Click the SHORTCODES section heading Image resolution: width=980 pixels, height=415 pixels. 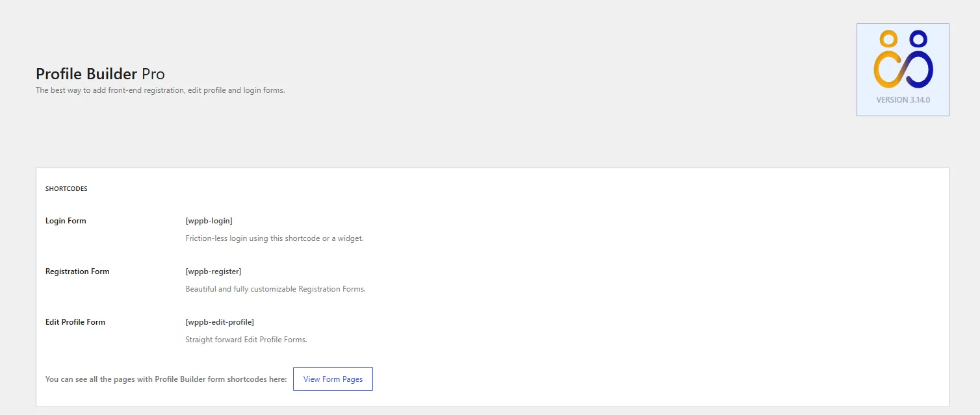click(x=66, y=189)
